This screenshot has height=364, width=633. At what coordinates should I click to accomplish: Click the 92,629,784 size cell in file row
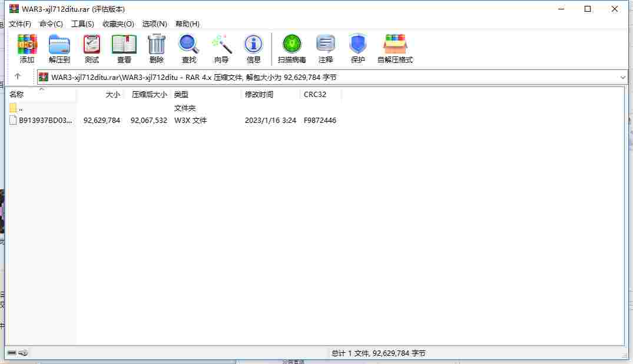[x=102, y=120]
